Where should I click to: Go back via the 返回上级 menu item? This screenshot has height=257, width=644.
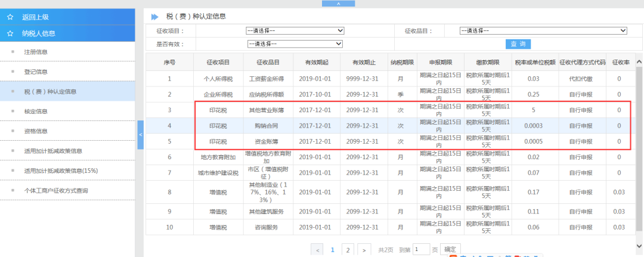(67, 17)
